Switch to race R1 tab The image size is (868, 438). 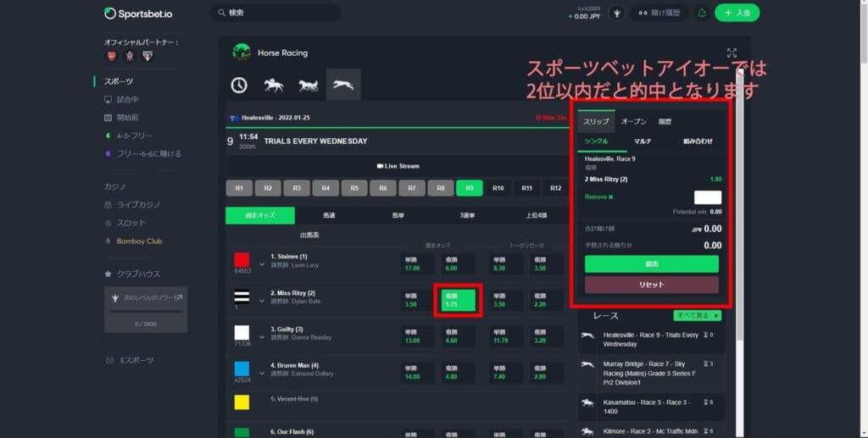[239, 188]
